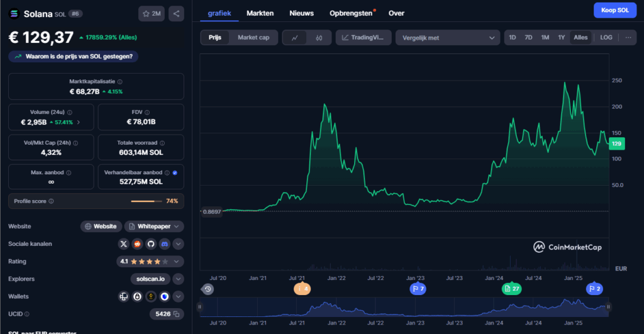The width and height of the screenshot is (644, 334).
Task: Set chart range to Alles
Action: click(x=580, y=37)
